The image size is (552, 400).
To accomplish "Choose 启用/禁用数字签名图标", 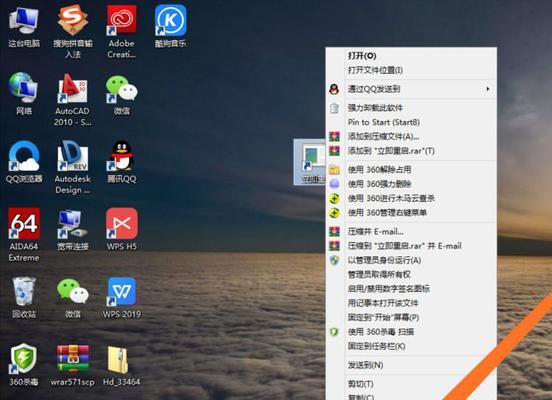I will (411, 289).
